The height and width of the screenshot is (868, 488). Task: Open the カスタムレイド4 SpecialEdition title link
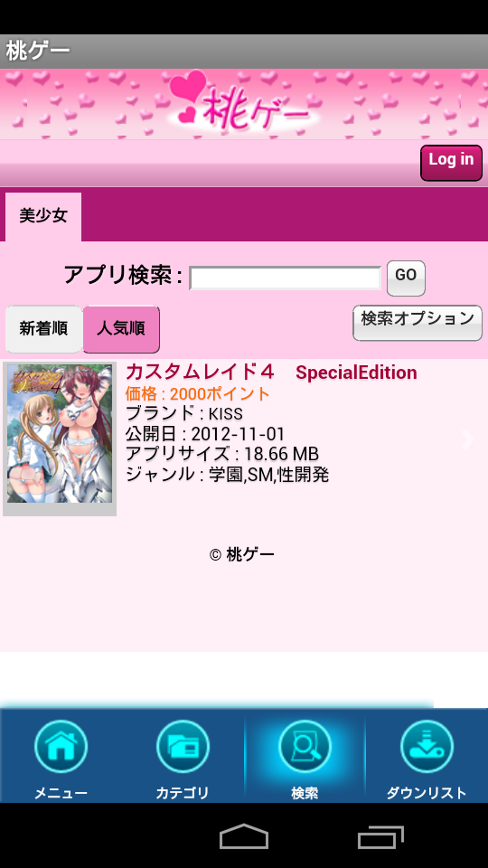271,373
